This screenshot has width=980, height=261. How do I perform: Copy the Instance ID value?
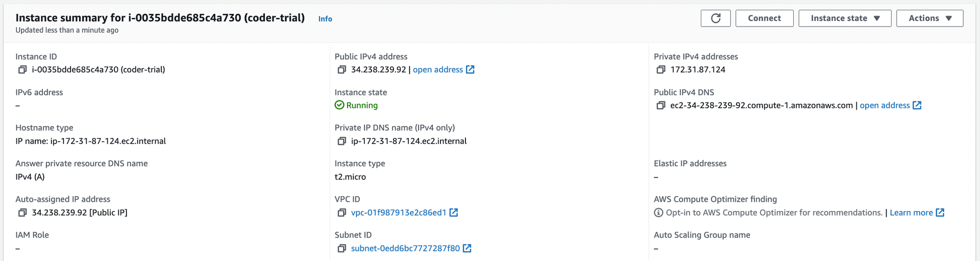click(22, 69)
